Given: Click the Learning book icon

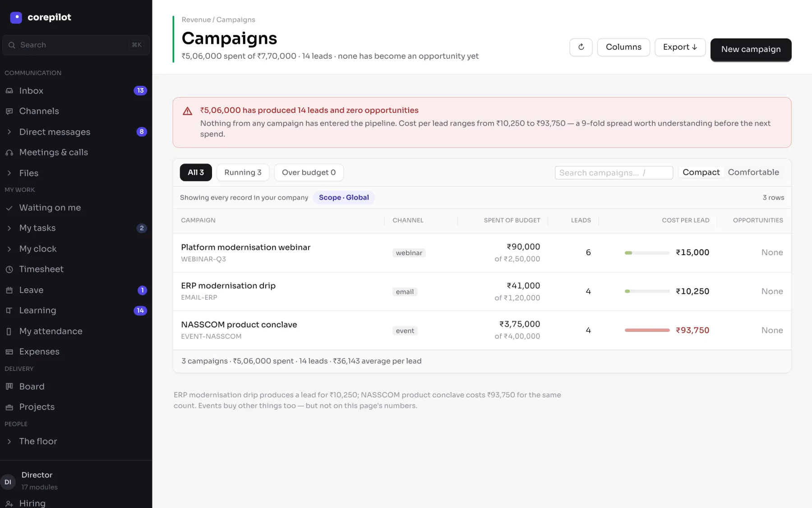Looking at the screenshot, I should pyautogui.click(x=9, y=311).
